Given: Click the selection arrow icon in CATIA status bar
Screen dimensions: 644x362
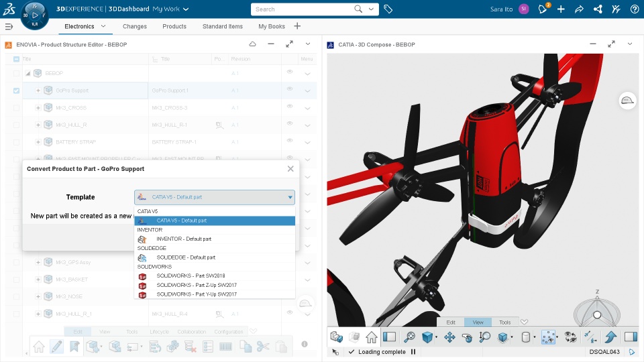Looking at the screenshot, I should 335,352.
